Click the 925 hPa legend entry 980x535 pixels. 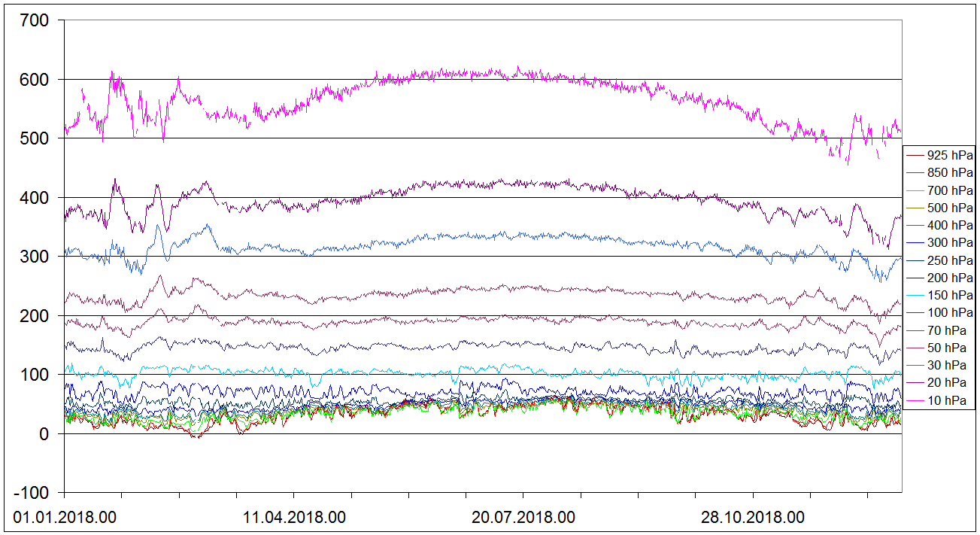(x=949, y=156)
